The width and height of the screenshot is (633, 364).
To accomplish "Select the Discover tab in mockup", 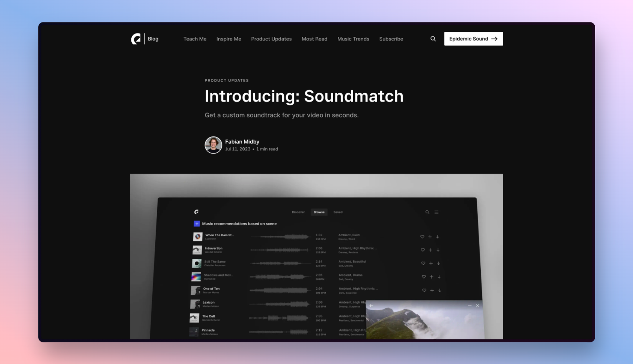I will (298, 212).
